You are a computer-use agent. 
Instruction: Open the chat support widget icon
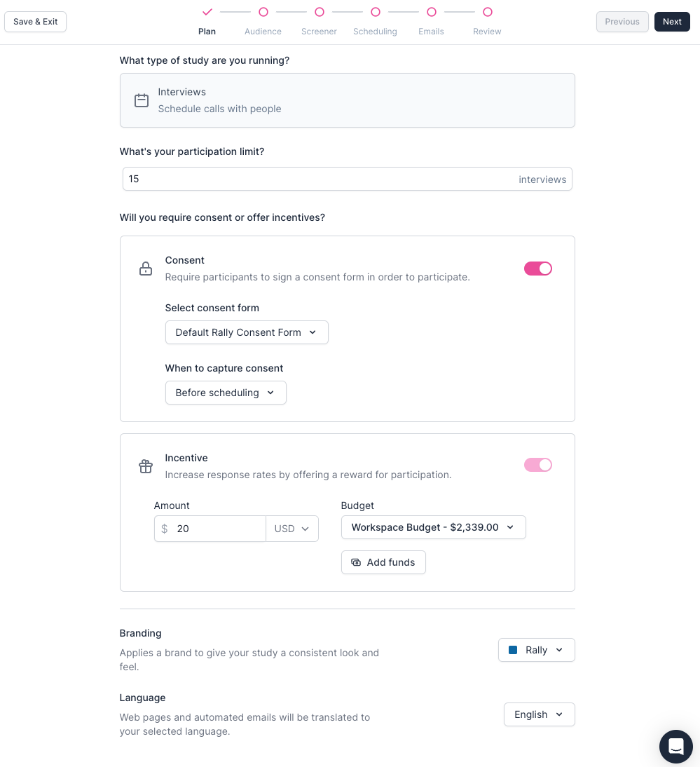675,746
